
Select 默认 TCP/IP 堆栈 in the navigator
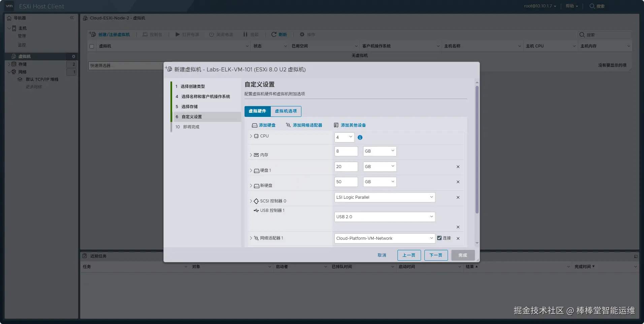pyautogui.click(x=42, y=79)
